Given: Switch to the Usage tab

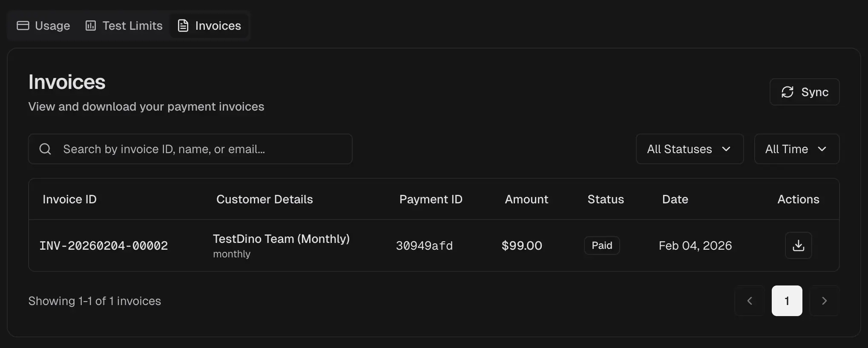Looking at the screenshot, I should click(x=43, y=26).
